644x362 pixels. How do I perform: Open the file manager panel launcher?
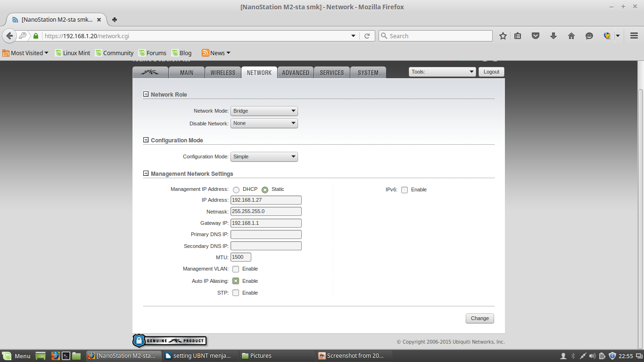pos(77,356)
